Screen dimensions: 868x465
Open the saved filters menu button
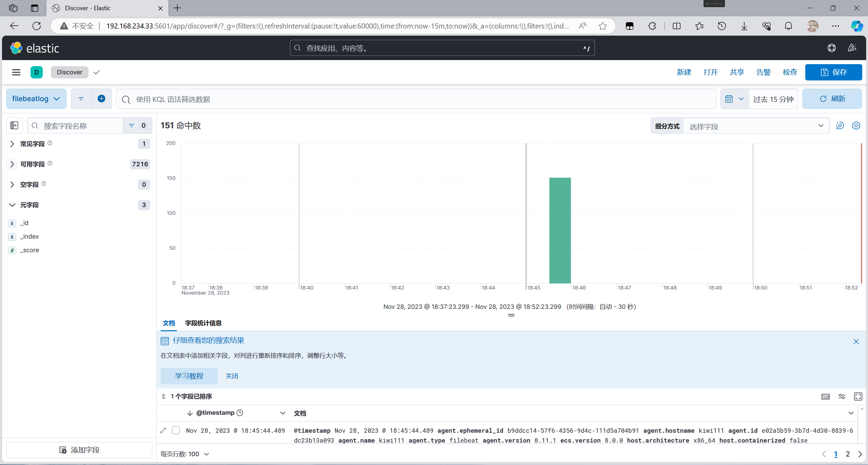(81, 99)
